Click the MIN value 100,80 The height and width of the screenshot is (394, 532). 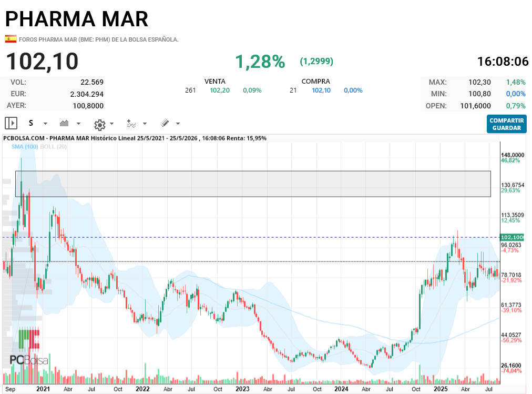click(480, 94)
